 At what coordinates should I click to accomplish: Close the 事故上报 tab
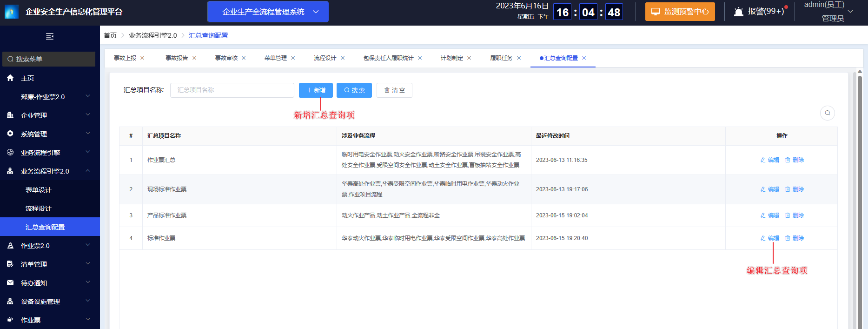(x=142, y=58)
